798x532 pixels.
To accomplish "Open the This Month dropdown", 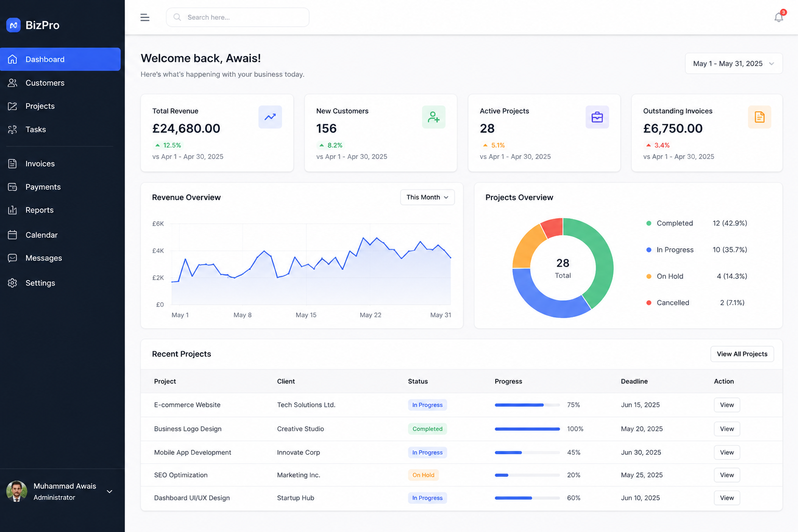I will [428, 197].
